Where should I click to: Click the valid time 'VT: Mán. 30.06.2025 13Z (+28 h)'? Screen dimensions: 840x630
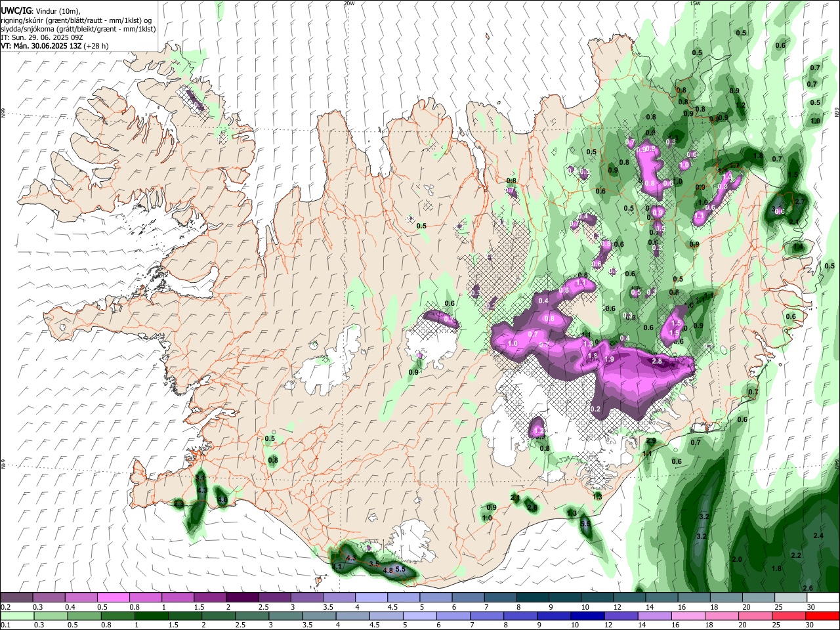pyautogui.click(x=55, y=46)
